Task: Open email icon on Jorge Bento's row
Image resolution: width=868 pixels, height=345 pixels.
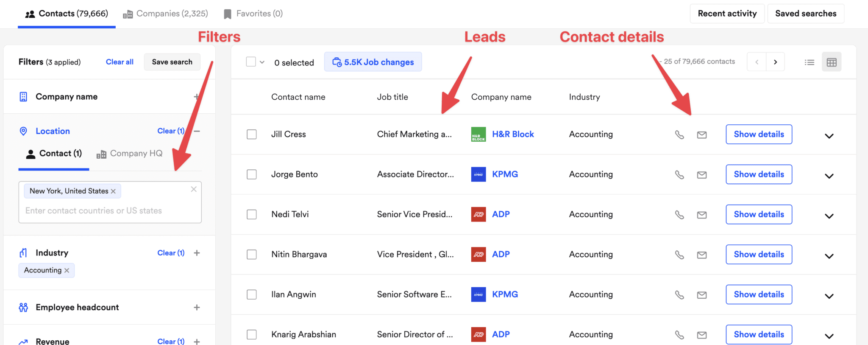Action: (x=702, y=174)
